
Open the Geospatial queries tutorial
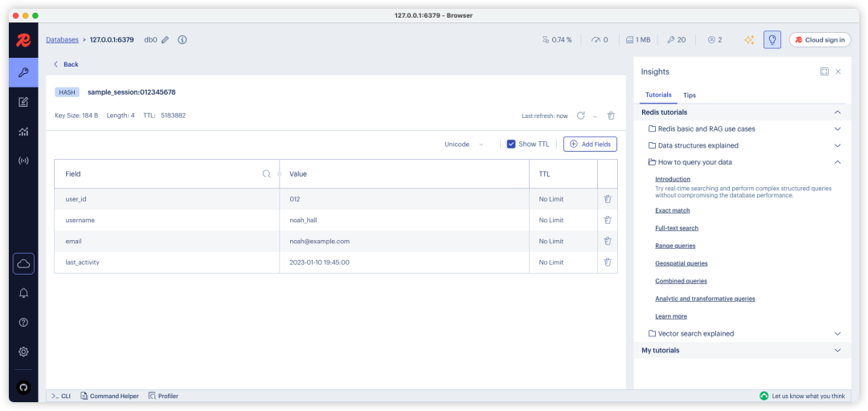[682, 263]
